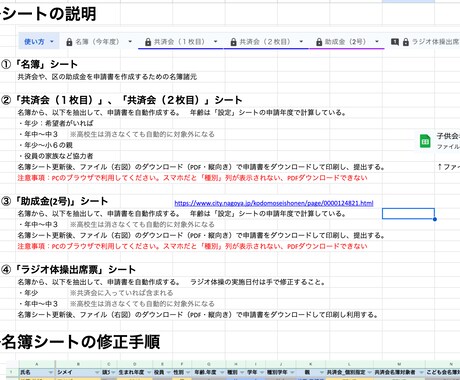
Task: Open the city.nagoya.jp hyperlink
Action: pos(274,203)
